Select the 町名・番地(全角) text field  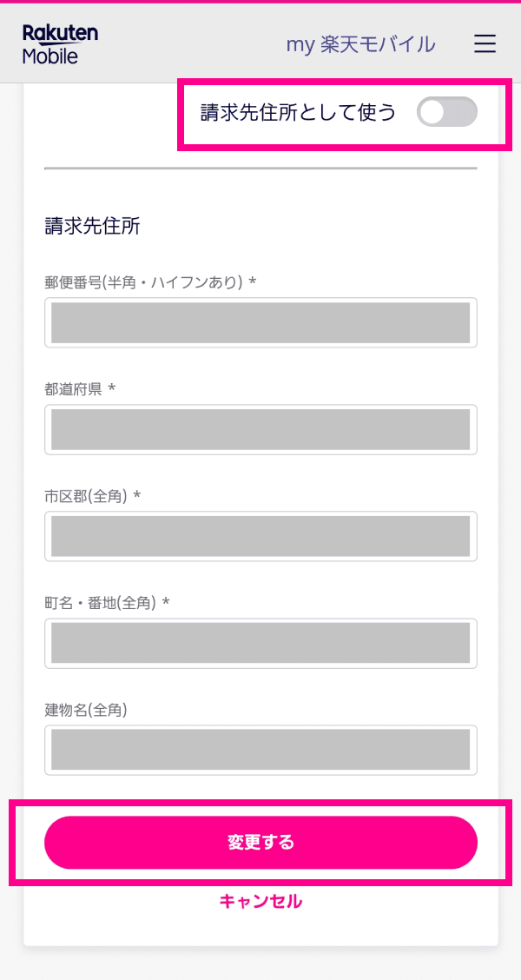click(x=260, y=643)
